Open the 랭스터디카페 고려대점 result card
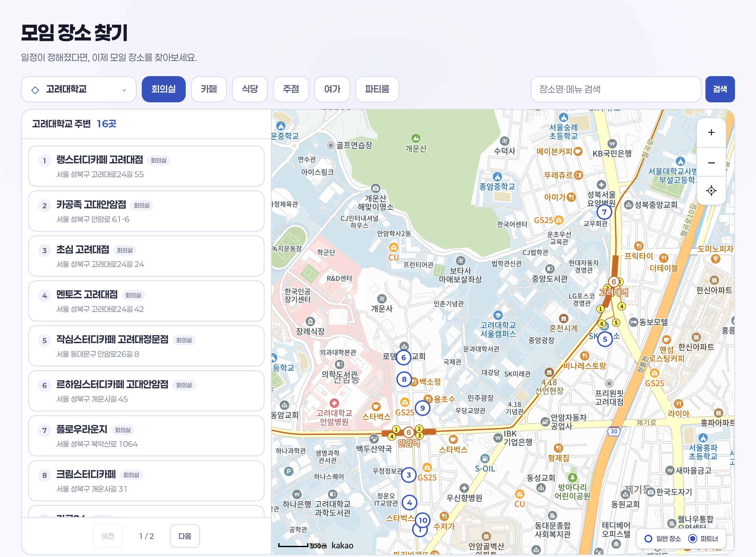The height and width of the screenshot is (557, 756). pyautogui.click(x=146, y=166)
